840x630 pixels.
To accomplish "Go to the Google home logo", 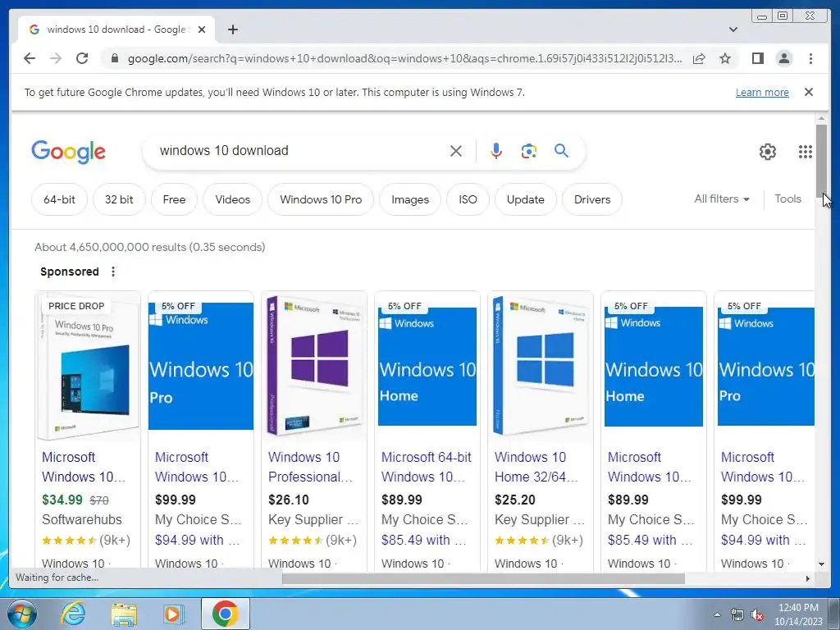I will click(69, 152).
